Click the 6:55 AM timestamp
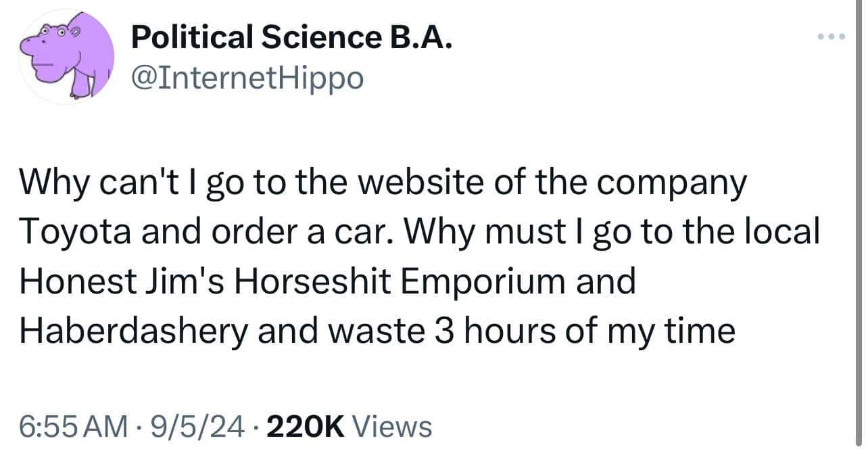868x468 pixels. [x=73, y=426]
